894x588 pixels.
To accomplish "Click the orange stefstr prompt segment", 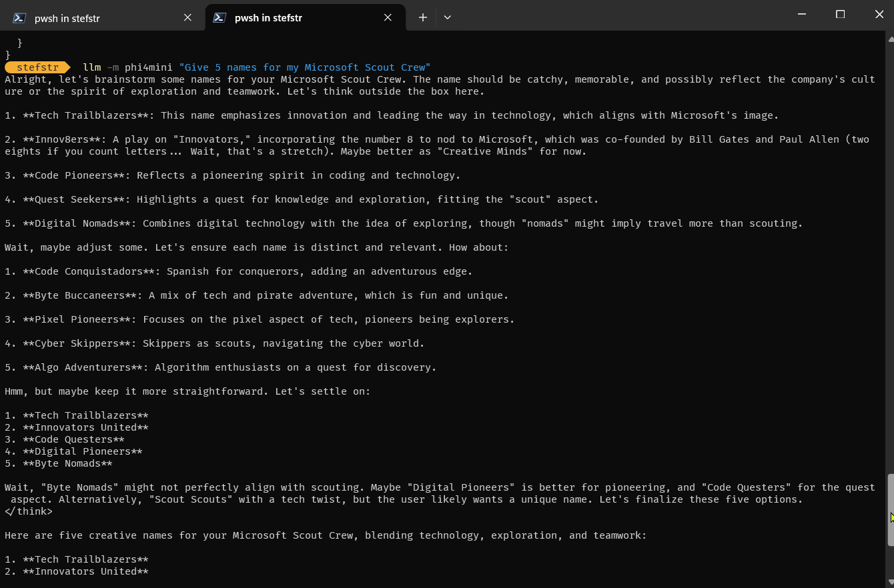I will [x=37, y=67].
